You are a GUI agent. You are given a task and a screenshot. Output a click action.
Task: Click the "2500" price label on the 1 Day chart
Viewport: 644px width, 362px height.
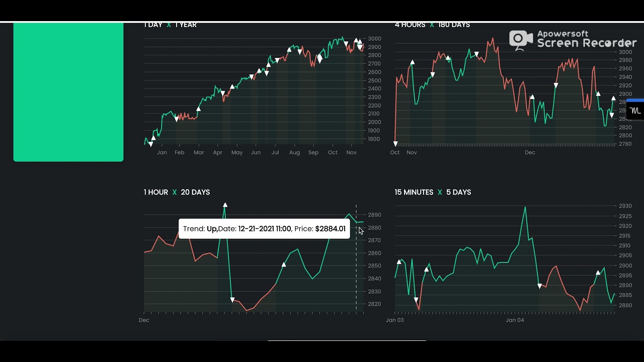pyautogui.click(x=374, y=80)
